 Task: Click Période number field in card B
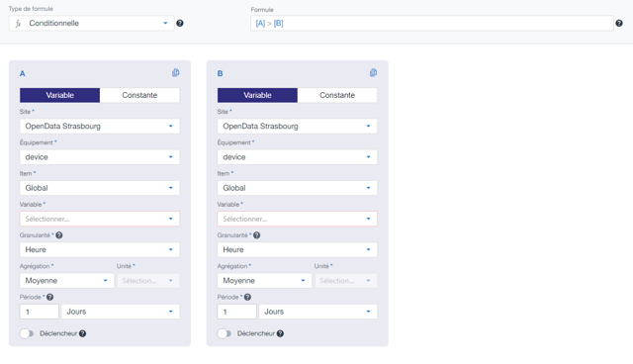click(x=237, y=312)
